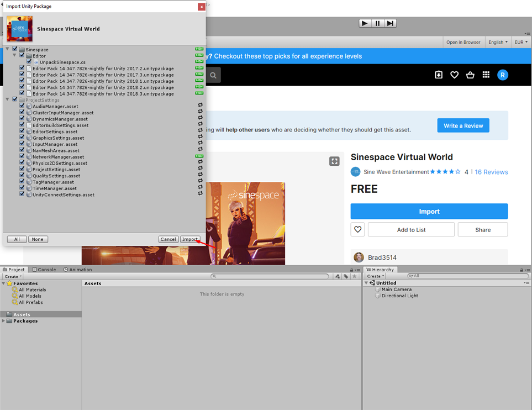
Task: Click Cancel in Import Unity Package dialog
Action: click(x=168, y=239)
